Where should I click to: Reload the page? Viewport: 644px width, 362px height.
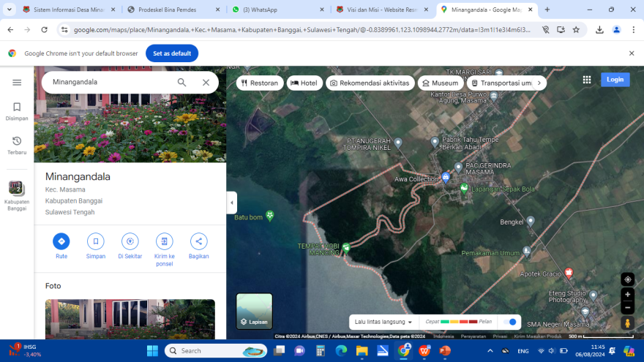click(45, 29)
